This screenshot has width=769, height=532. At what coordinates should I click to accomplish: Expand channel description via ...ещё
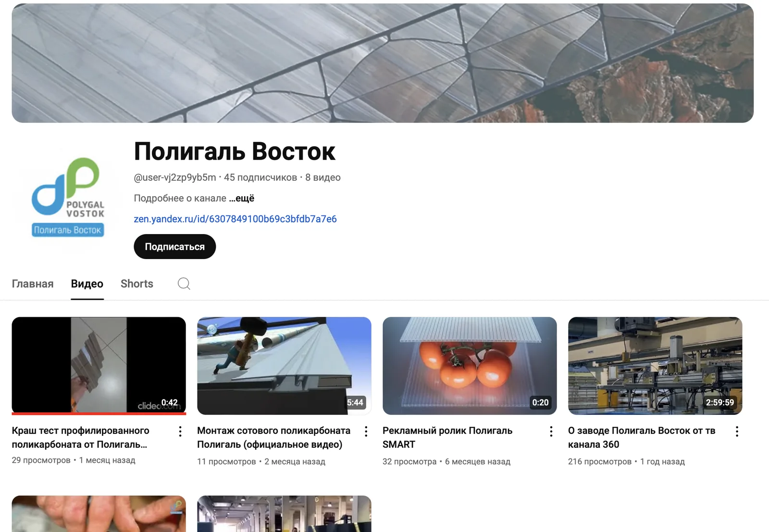tap(242, 198)
